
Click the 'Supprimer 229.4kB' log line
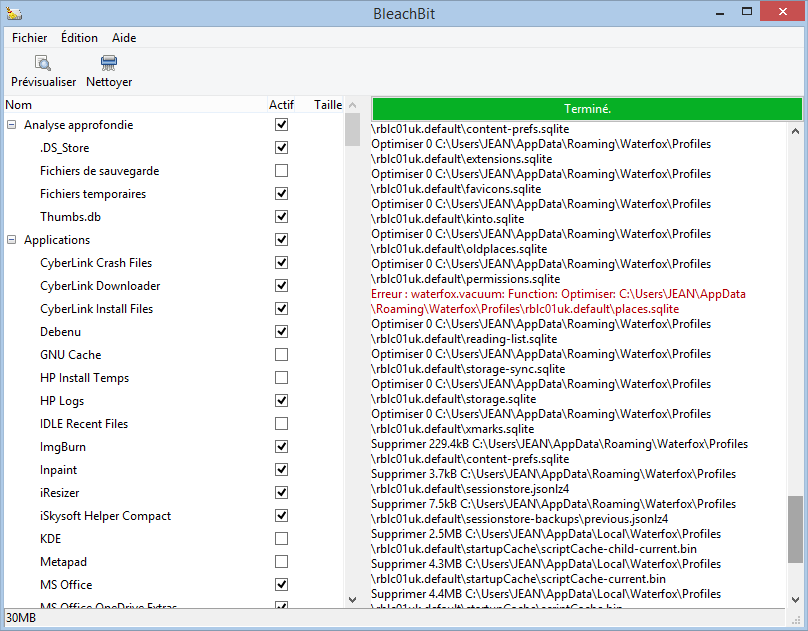(559, 451)
